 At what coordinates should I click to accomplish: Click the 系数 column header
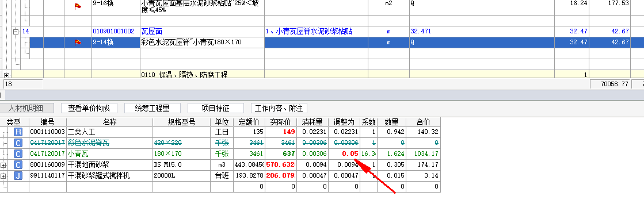(x=368, y=122)
